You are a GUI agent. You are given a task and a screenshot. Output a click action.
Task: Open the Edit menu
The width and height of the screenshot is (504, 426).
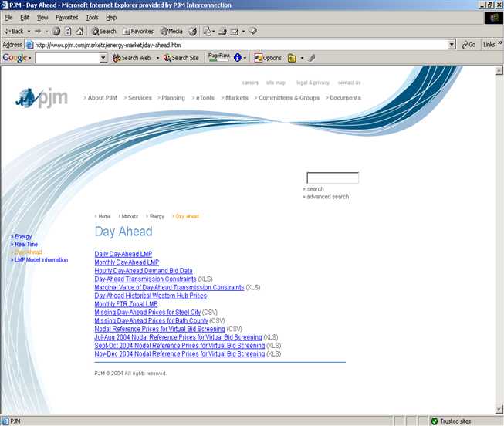pyautogui.click(x=25, y=17)
